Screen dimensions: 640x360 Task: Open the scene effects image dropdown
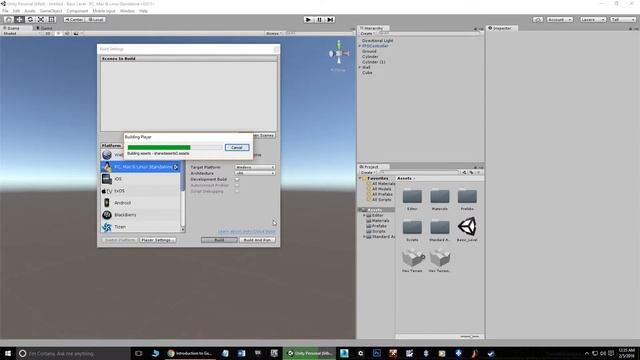[x=77, y=33]
